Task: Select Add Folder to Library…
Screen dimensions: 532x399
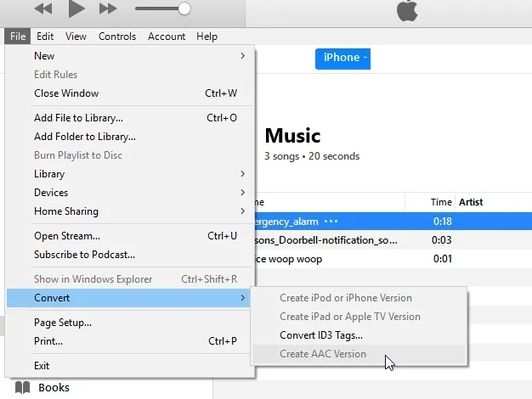Action: tap(130, 137)
